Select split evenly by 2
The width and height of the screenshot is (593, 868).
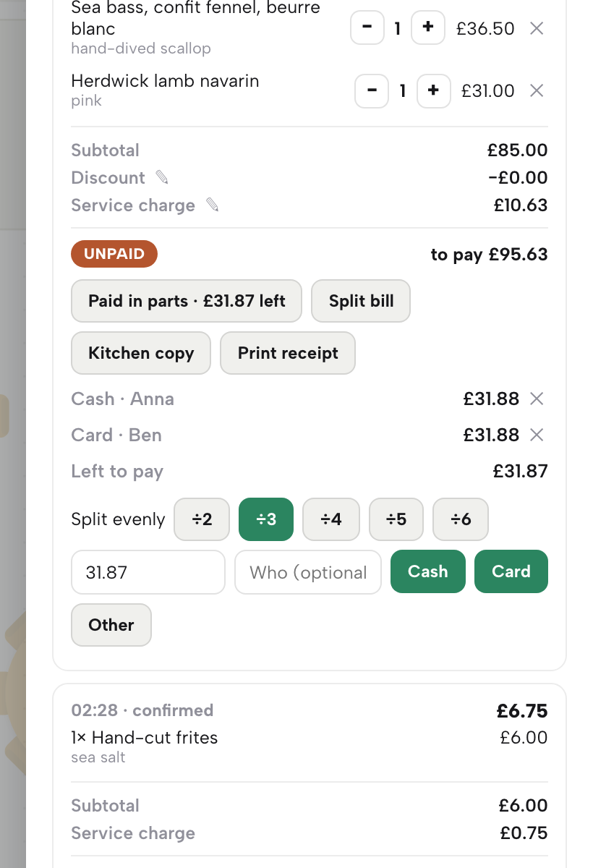[202, 519]
